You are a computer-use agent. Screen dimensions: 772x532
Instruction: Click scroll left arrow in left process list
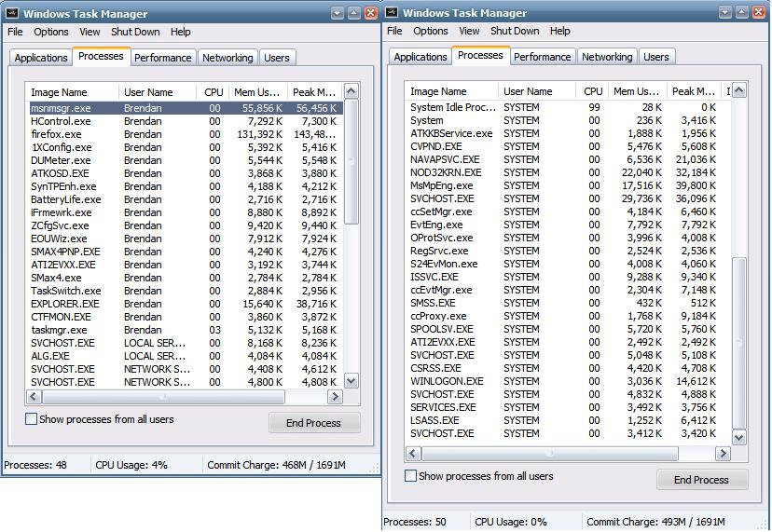tap(34, 397)
